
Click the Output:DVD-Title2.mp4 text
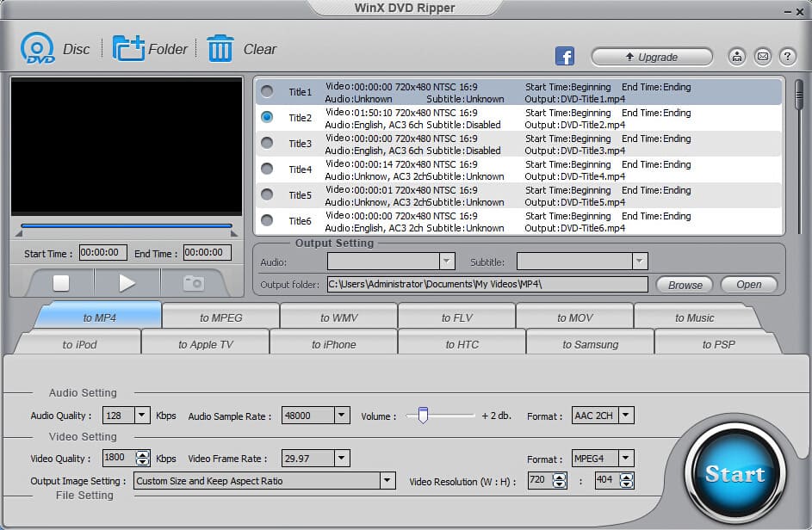tap(575, 125)
